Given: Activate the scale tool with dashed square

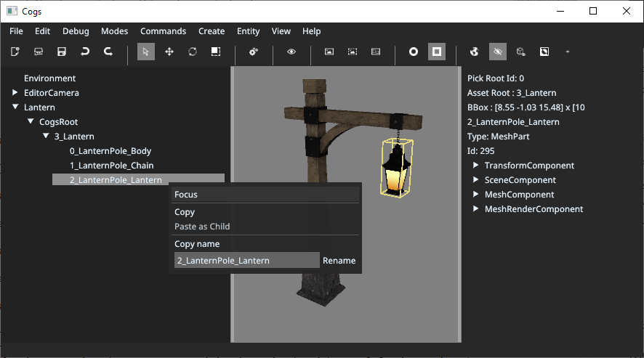Looking at the screenshot, I should pyautogui.click(x=216, y=52).
